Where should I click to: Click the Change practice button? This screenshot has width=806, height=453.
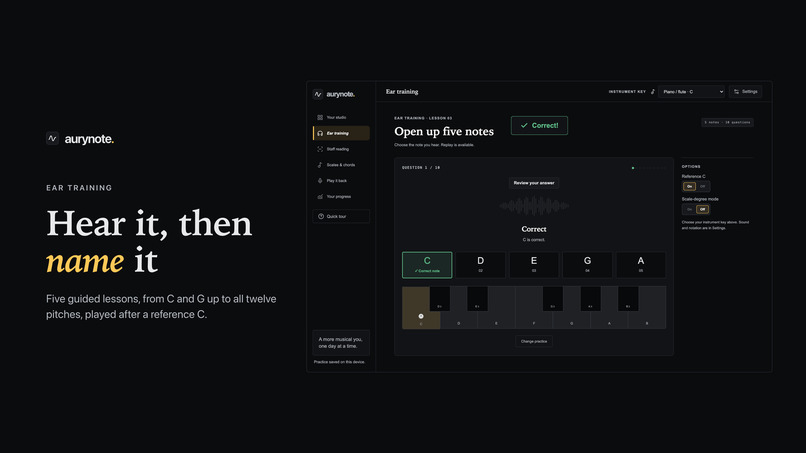(534, 341)
